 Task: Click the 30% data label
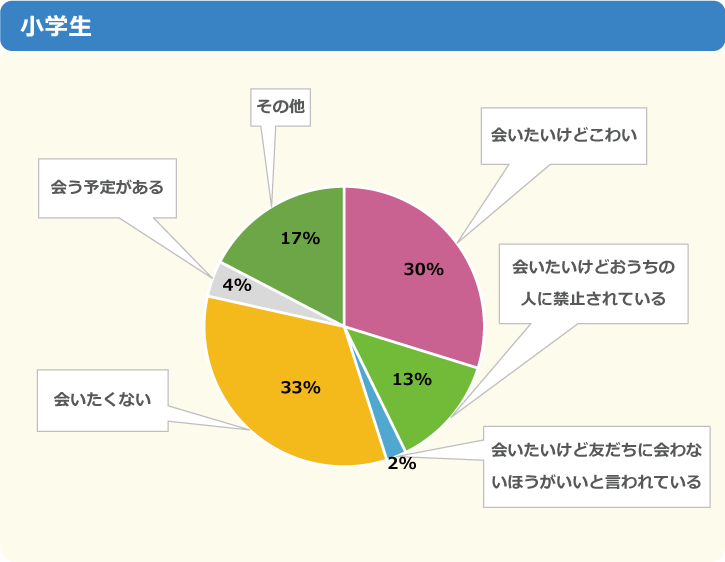424,269
